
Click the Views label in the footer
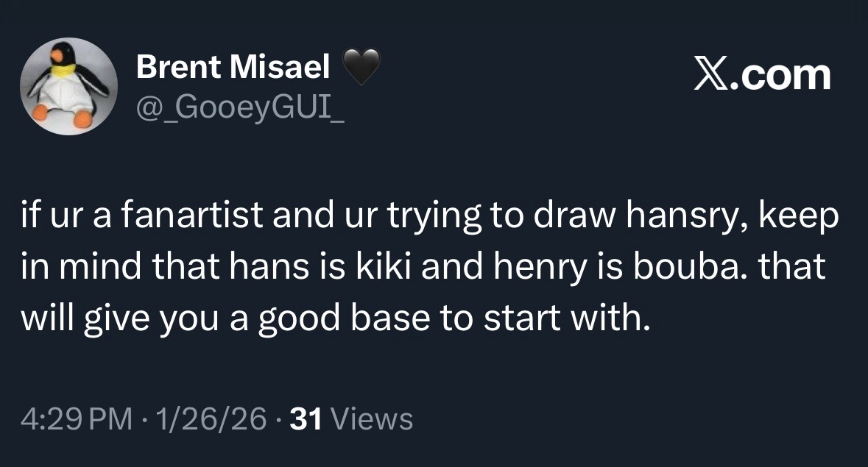(373, 419)
